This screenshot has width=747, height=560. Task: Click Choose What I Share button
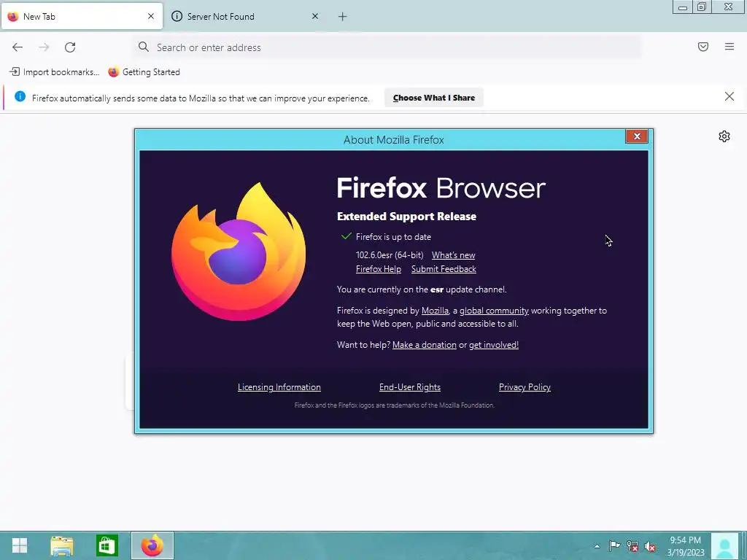[433, 98]
